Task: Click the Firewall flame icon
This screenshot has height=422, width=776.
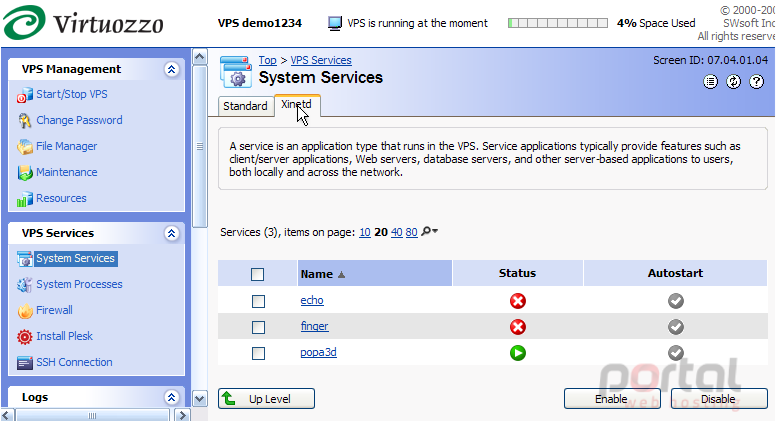Action: coord(24,311)
